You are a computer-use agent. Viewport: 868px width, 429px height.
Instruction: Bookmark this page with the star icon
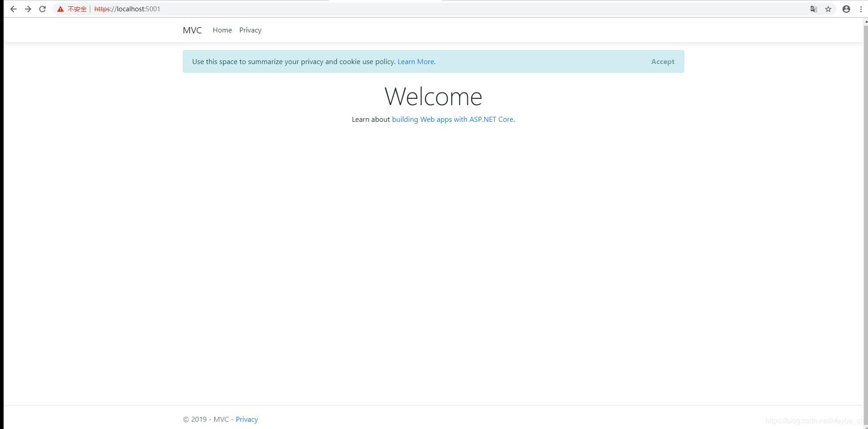(828, 9)
